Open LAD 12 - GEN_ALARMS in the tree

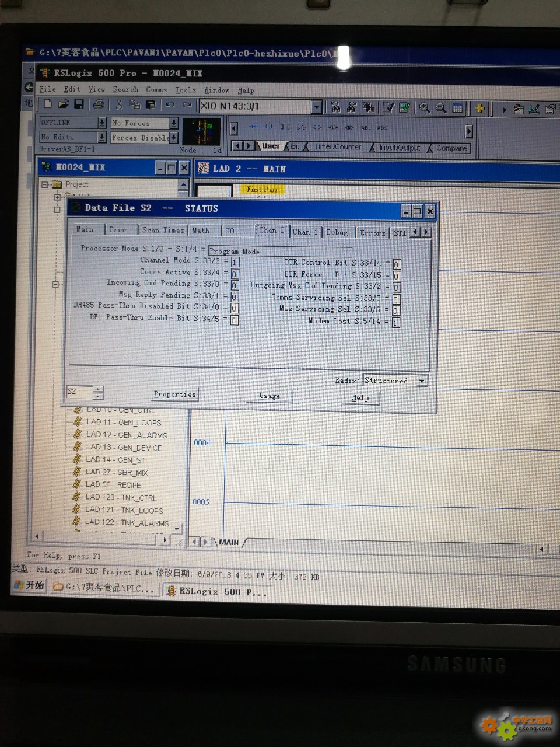(127, 435)
